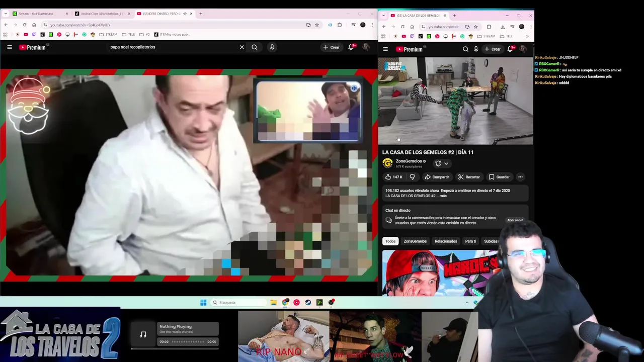The height and width of the screenshot is (362, 644).
Task: Open media controls icon in left browser
Action: tap(354, 25)
